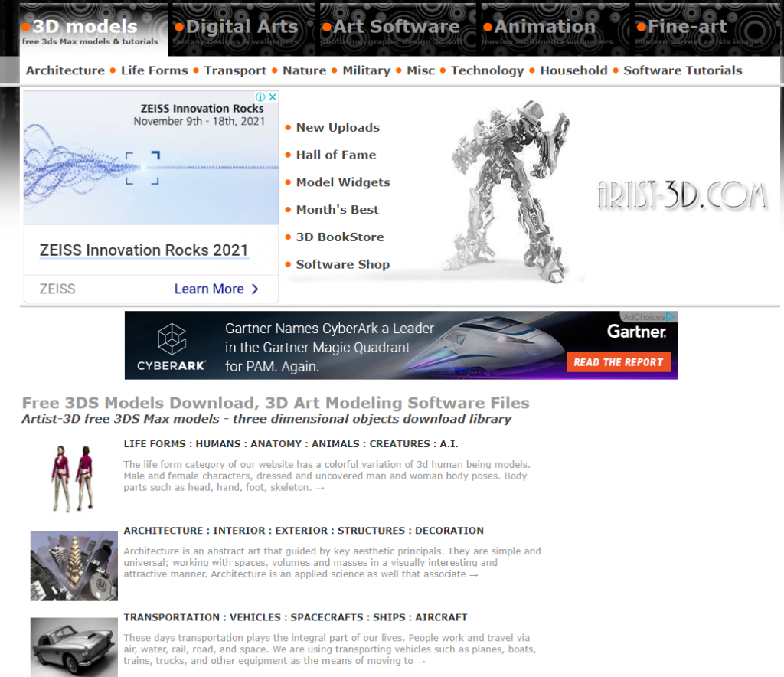Screen dimensions: 784x677
Task: Click the arrow after 'means of moving to'
Action: pyautogui.click(x=421, y=662)
